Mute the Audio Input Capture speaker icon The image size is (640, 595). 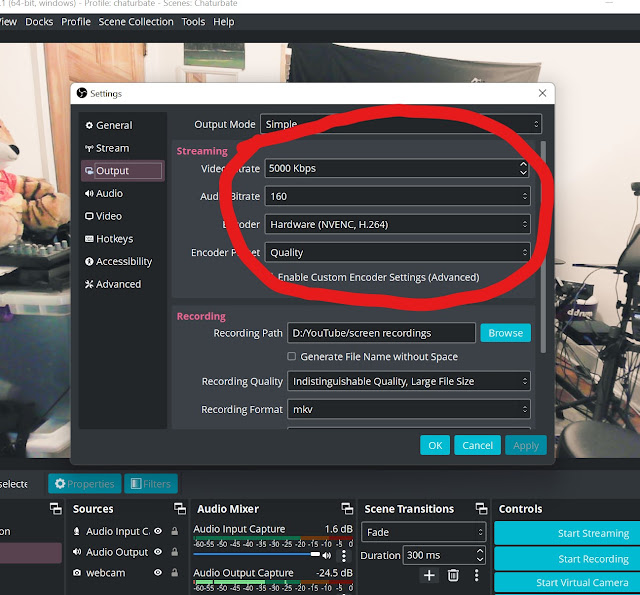coord(326,554)
